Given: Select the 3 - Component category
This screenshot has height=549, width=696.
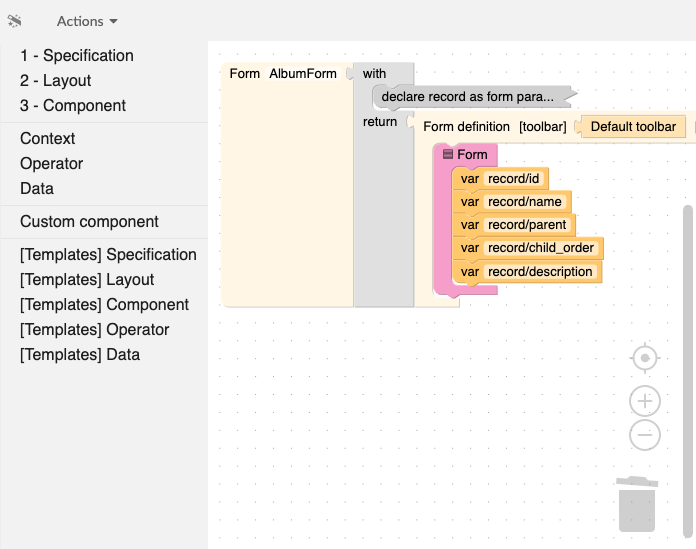Looking at the screenshot, I should (72, 106).
